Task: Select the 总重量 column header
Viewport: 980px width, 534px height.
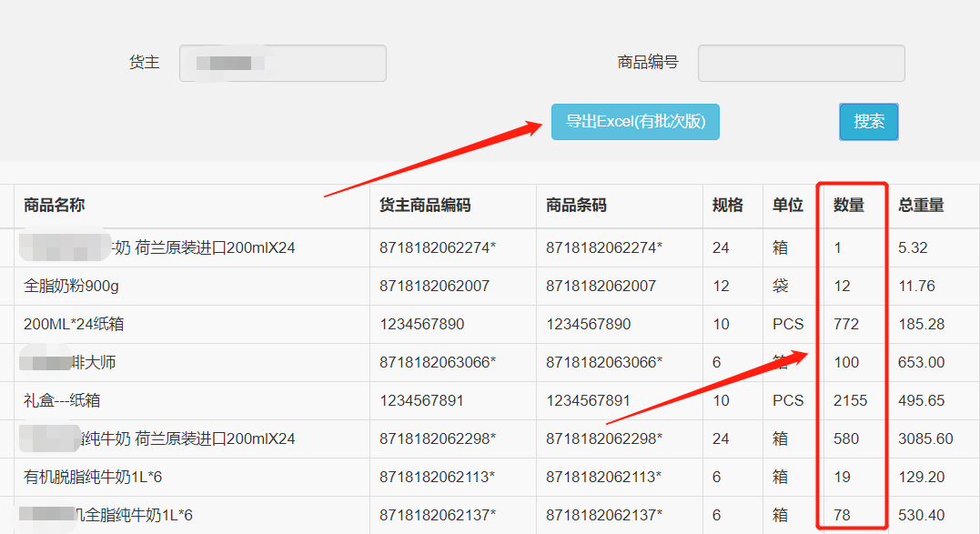Action: coord(921,205)
